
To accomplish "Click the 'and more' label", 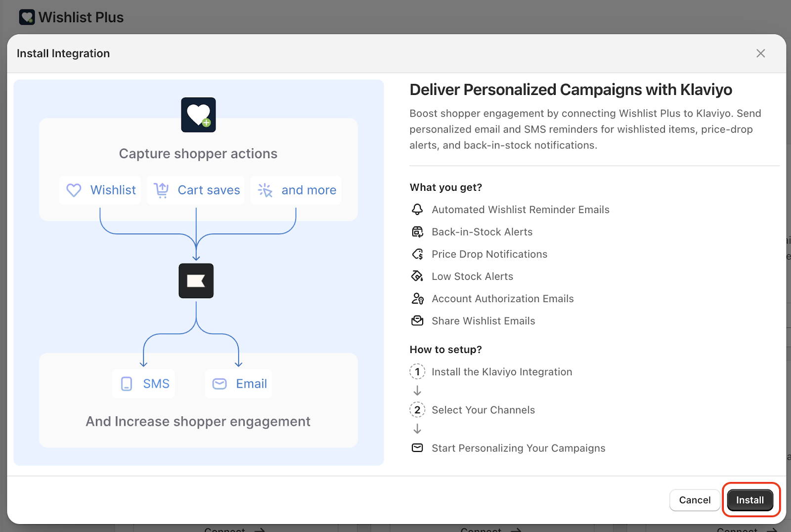I will (309, 190).
